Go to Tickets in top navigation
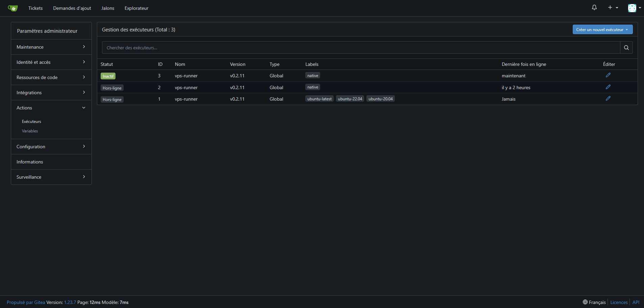The height and width of the screenshot is (308, 644). (x=35, y=8)
